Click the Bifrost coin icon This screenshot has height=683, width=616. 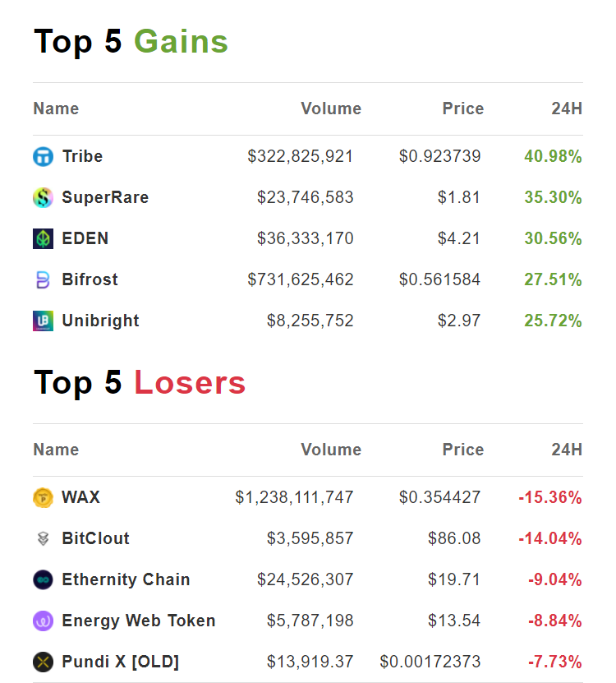pos(43,279)
